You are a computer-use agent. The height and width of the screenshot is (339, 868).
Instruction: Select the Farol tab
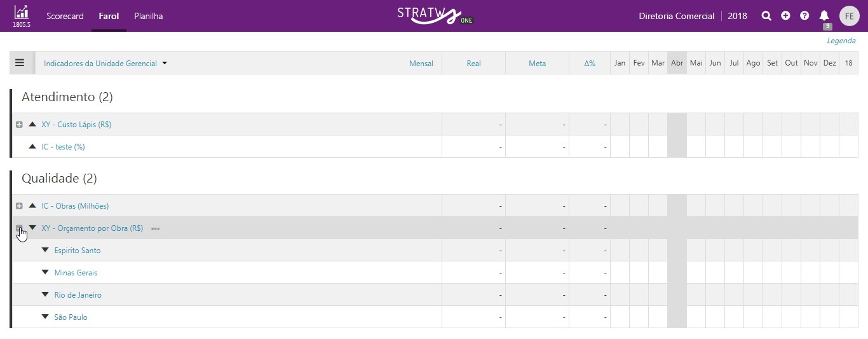pos(109,16)
